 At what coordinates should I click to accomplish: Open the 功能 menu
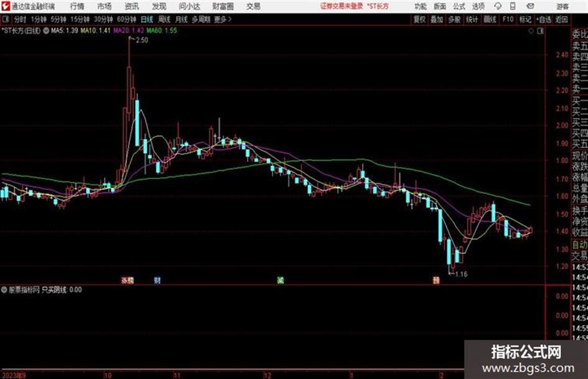tap(421, 6)
